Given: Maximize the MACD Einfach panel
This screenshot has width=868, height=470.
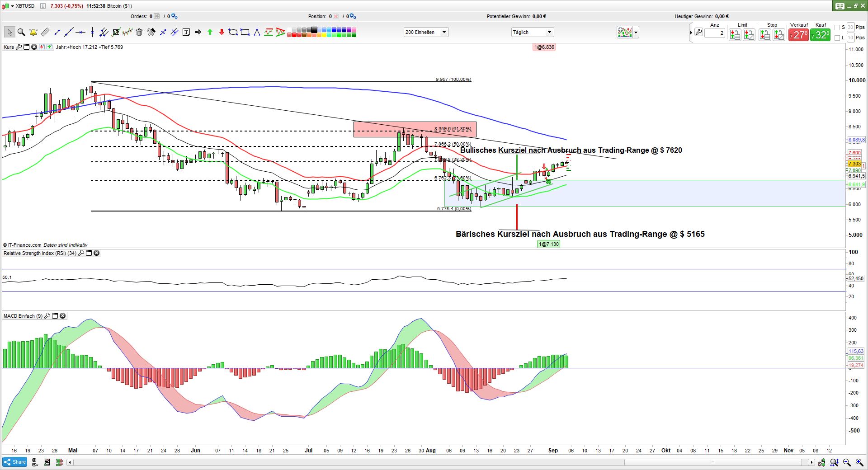Looking at the screenshot, I should coord(55,316).
